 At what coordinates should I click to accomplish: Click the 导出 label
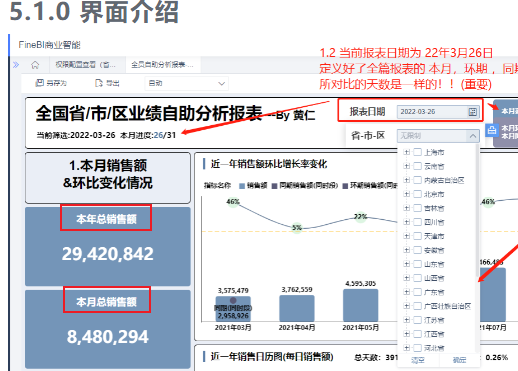click(x=112, y=83)
